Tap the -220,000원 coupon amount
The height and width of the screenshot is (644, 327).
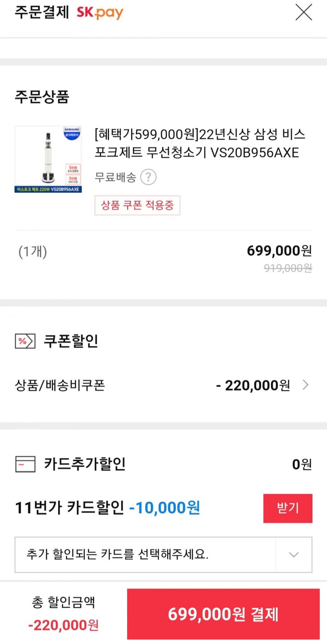[253, 385]
